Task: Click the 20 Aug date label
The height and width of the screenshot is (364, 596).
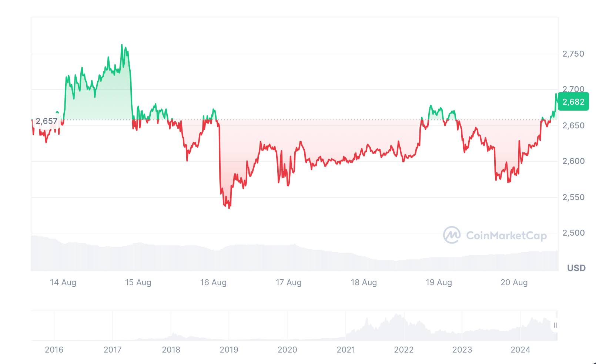Action: point(514,282)
